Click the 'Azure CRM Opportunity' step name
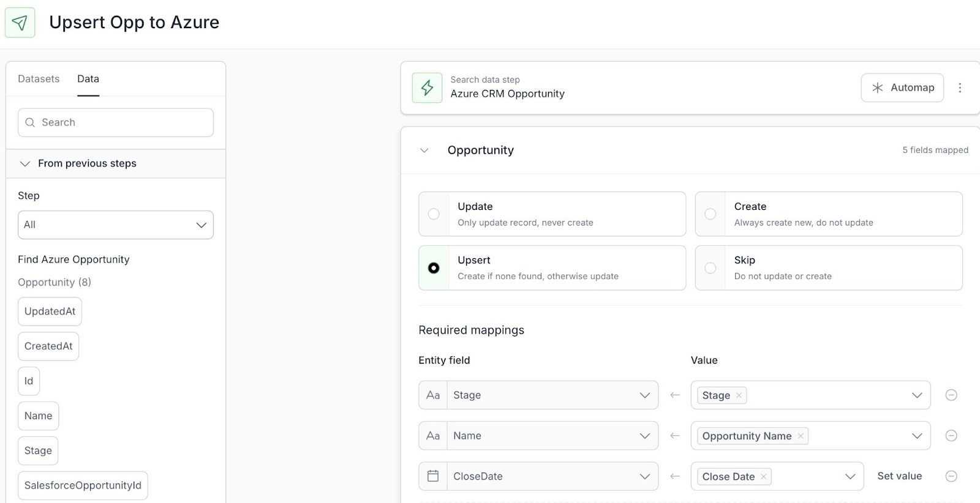 (508, 94)
